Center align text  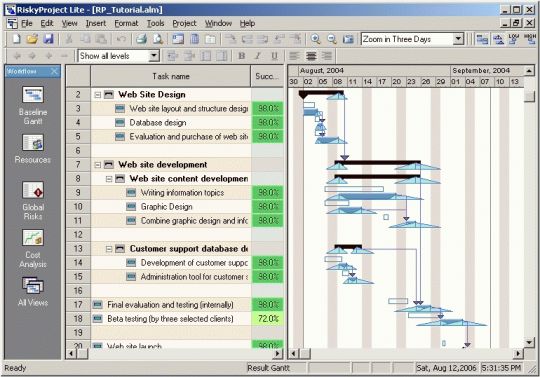(x=311, y=56)
